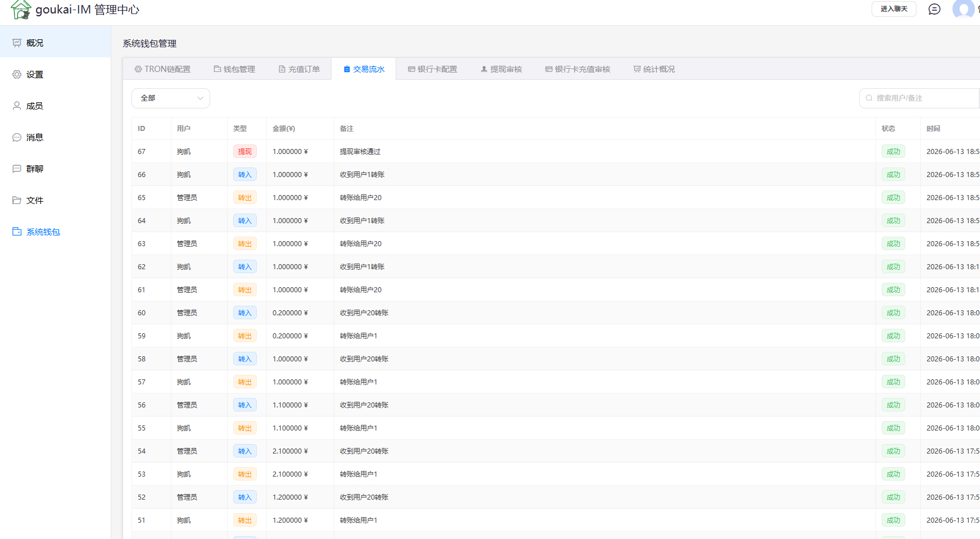Click the 文件 folder icon in sidebar
The image size is (980, 539).
(x=17, y=200)
